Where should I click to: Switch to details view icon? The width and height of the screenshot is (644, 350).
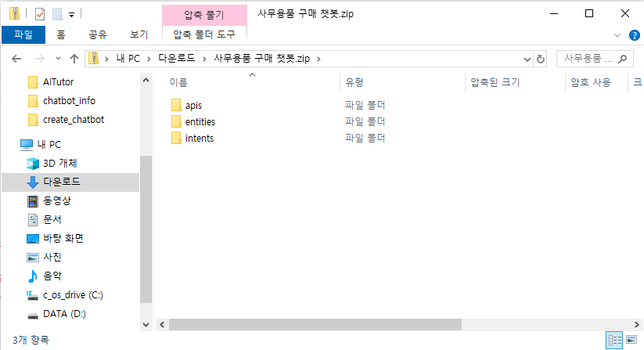click(x=614, y=340)
